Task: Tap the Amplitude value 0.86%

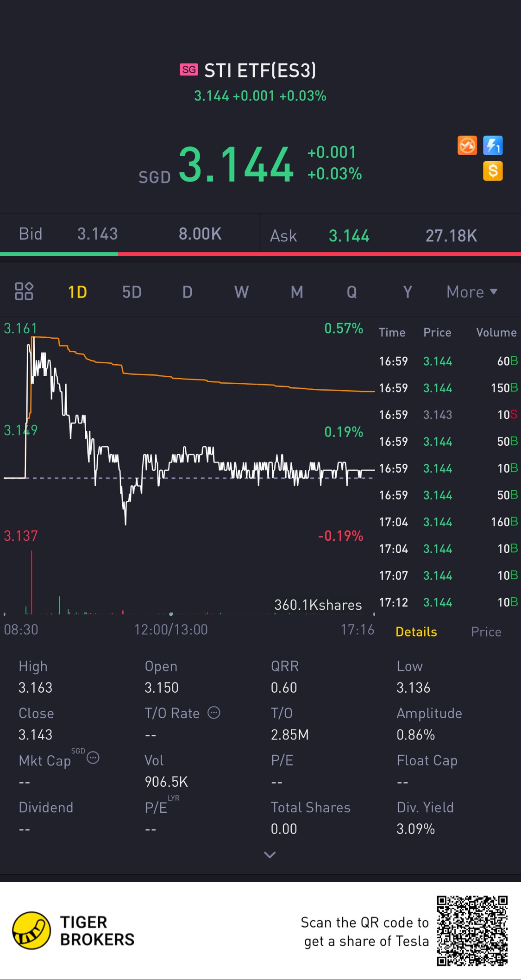Action: 415,735
